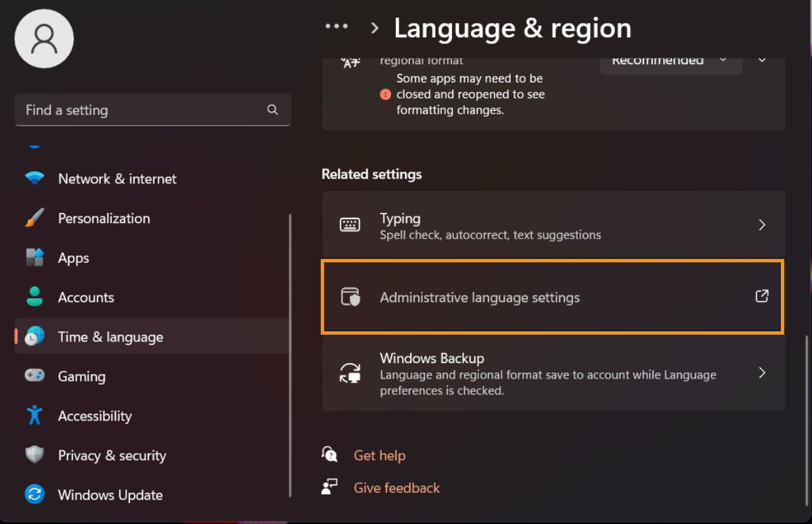This screenshot has width=812, height=524.
Task: Click Give feedback
Action: point(397,487)
